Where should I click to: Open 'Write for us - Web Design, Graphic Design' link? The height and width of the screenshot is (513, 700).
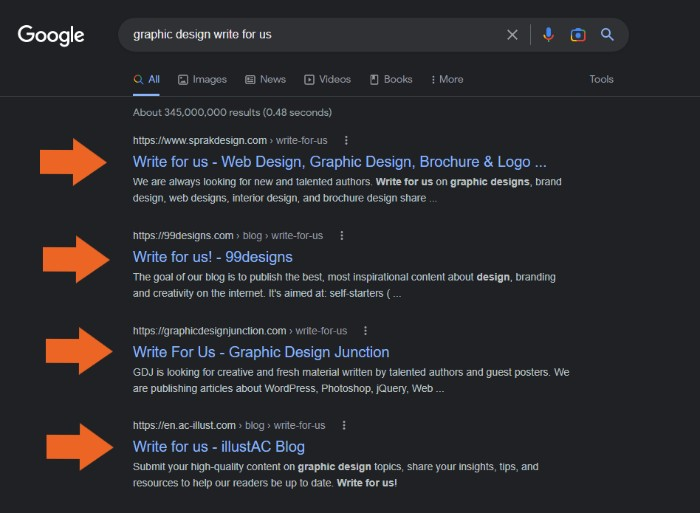[339, 162]
